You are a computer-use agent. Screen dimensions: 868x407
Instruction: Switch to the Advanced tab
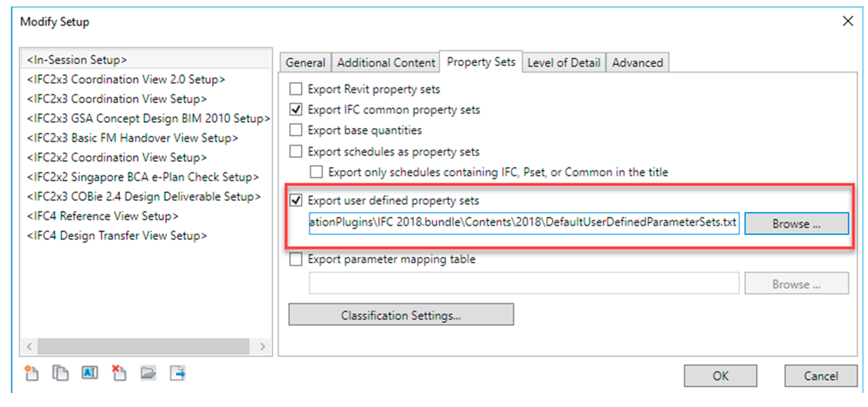coord(637,63)
